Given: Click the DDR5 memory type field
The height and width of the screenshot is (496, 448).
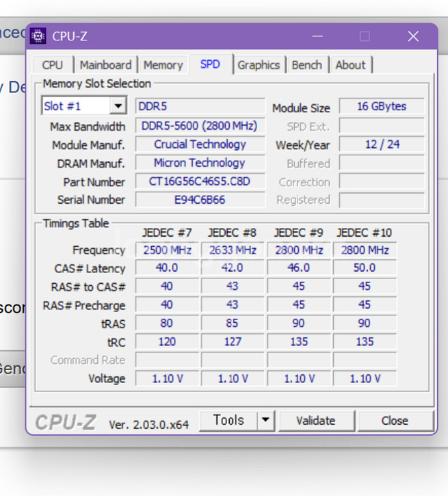Looking at the screenshot, I should pos(200,106).
